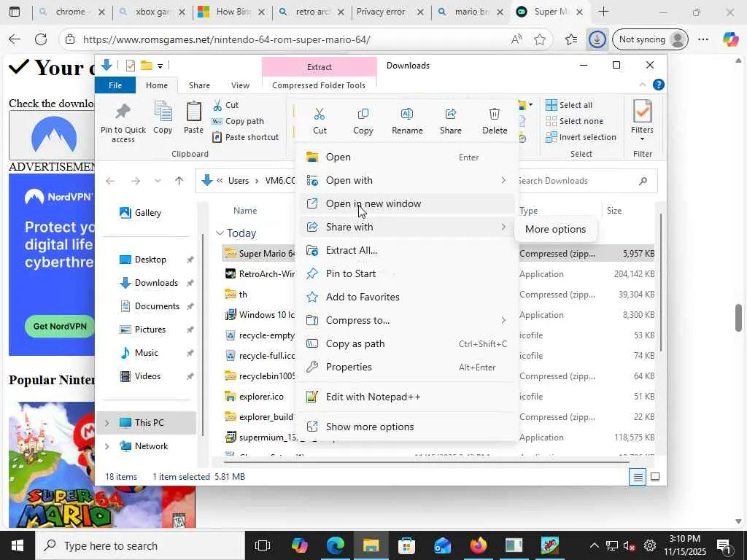This screenshot has width=747, height=560.
Task: Sort by Size column header
Action: (614, 211)
